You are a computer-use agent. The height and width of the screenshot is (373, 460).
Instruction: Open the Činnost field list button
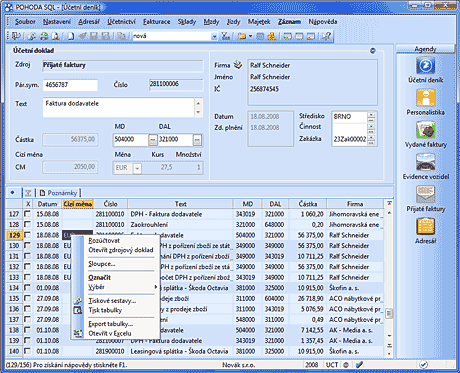[371, 128]
